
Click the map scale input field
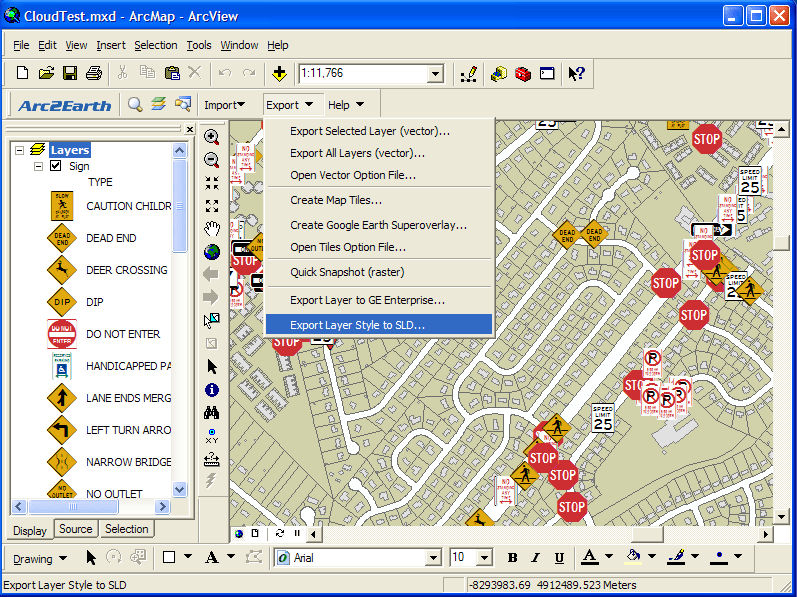click(363, 74)
